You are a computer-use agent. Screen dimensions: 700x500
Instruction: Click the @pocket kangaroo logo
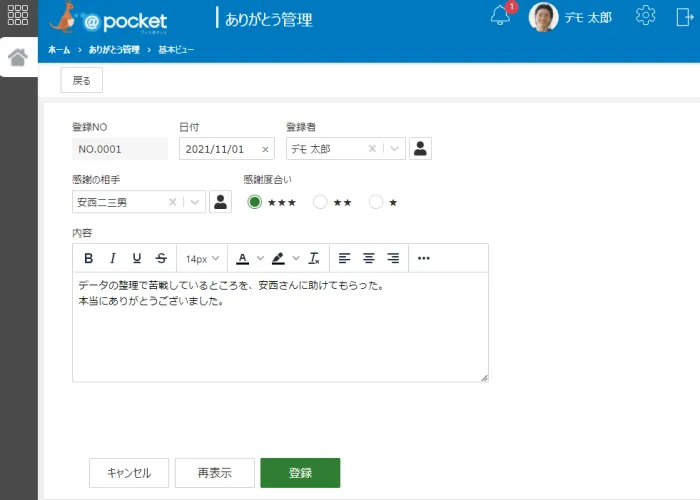click(108, 19)
